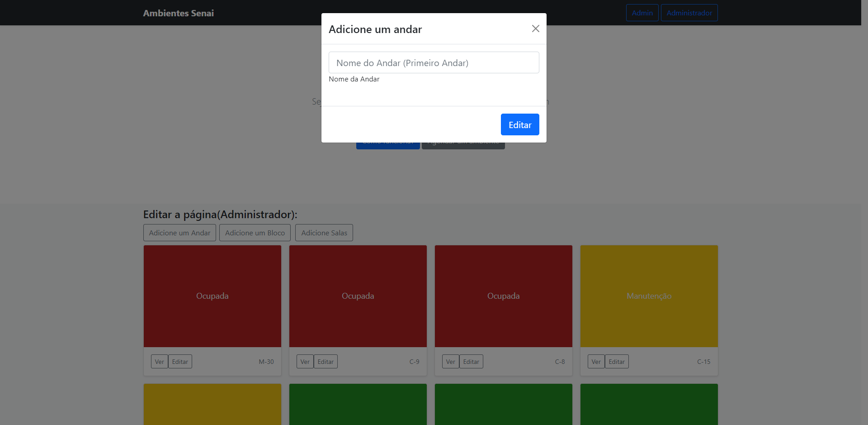Click the Nome do Andar input field

point(434,62)
